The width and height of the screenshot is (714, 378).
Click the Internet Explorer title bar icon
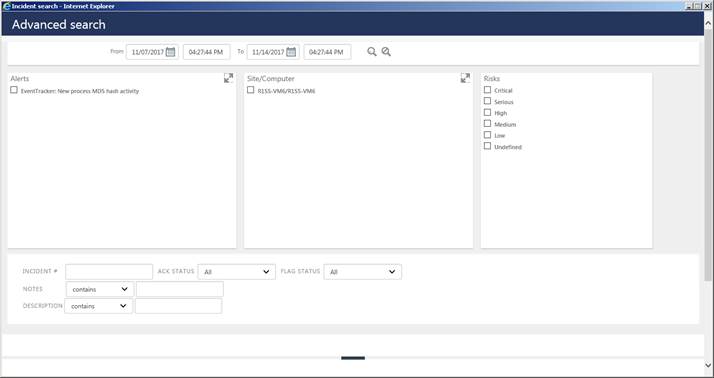click(7, 6)
